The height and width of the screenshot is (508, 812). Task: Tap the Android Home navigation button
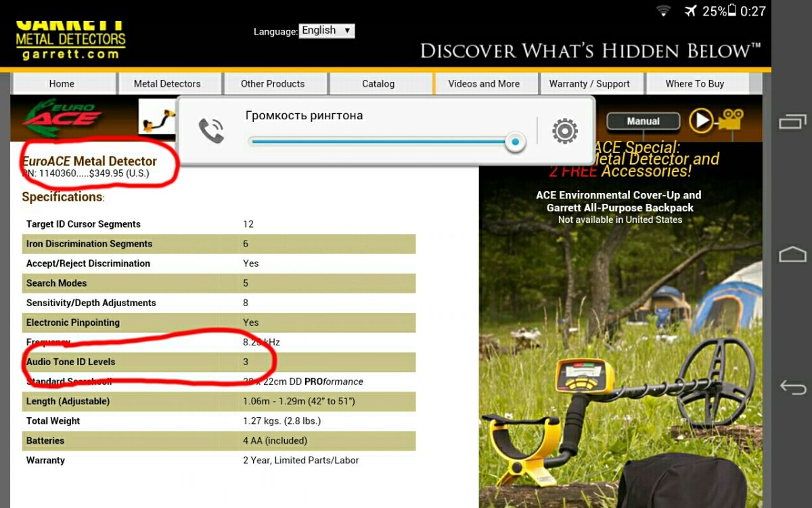pos(792,254)
